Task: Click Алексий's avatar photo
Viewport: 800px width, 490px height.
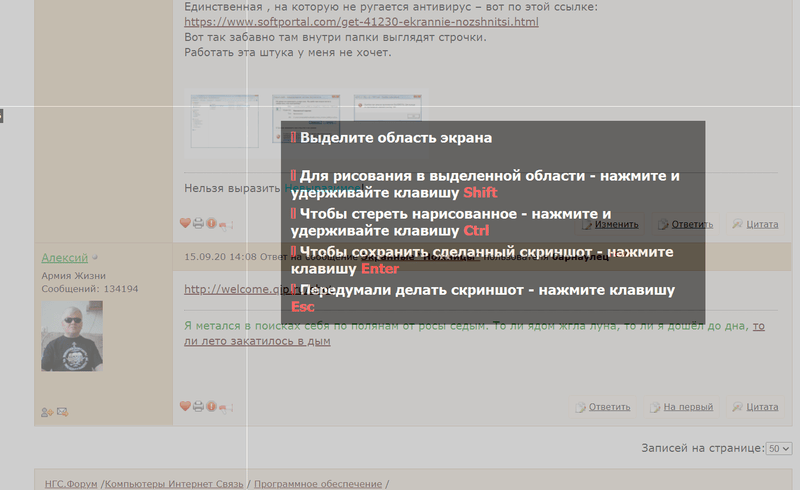Action: coord(72,336)
